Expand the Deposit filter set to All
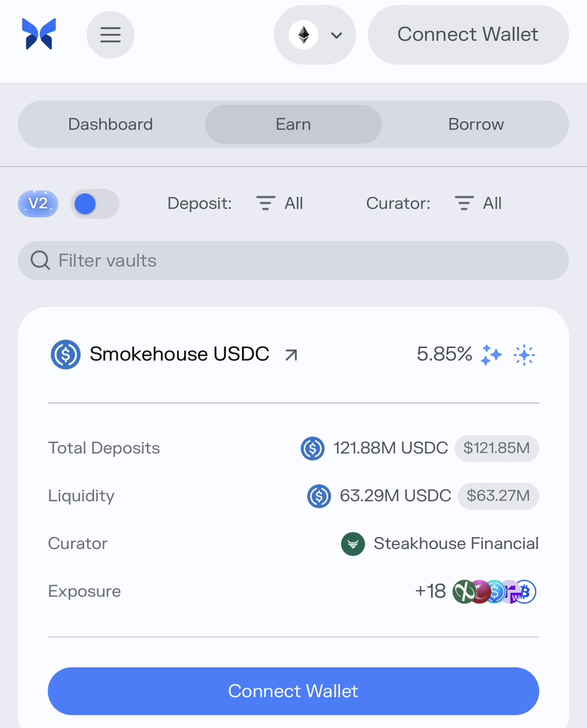This screenshot has width=587, height=728. click(280, 204)
